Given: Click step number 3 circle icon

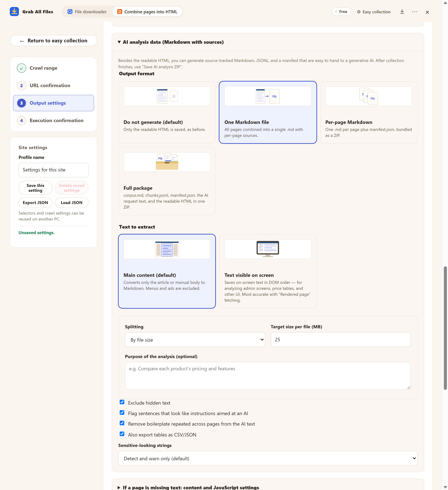Looking at the screenshot, I should (21, 103).
